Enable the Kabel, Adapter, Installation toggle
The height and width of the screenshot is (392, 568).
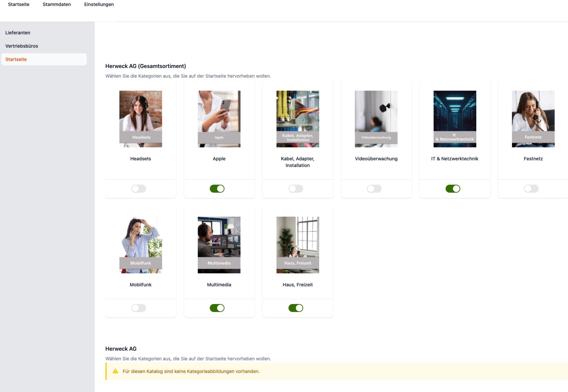296,189
